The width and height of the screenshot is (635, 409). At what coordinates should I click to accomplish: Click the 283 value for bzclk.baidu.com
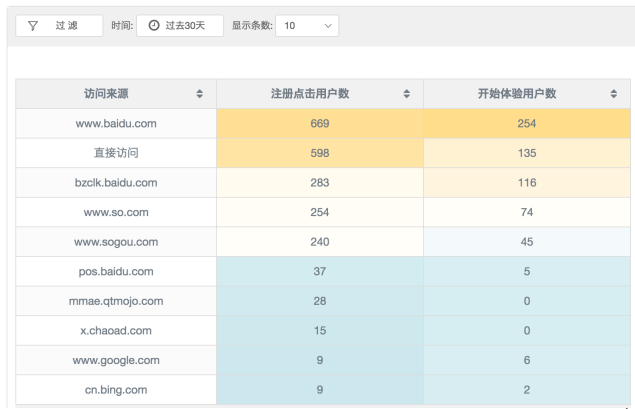(x=320, y=183)
